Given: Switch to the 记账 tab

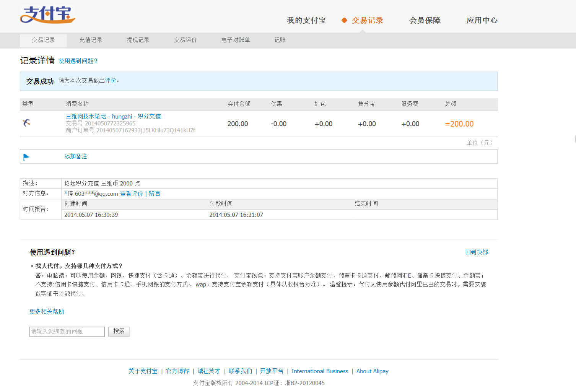Looking at the screenshot, I should [280, 40].
